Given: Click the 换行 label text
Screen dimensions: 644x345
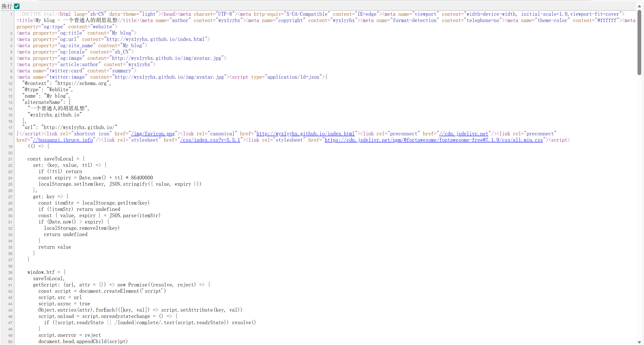Looking at the screenshot, I should 7,6.
